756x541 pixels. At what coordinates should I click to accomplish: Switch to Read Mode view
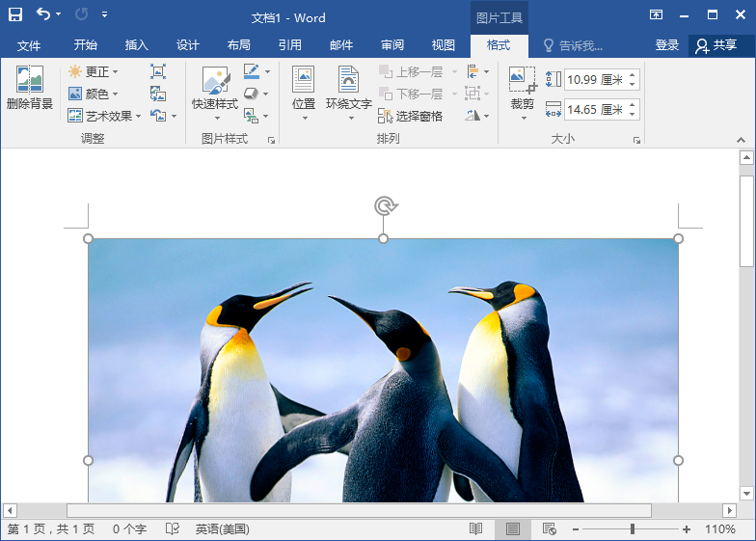[475, 529]
